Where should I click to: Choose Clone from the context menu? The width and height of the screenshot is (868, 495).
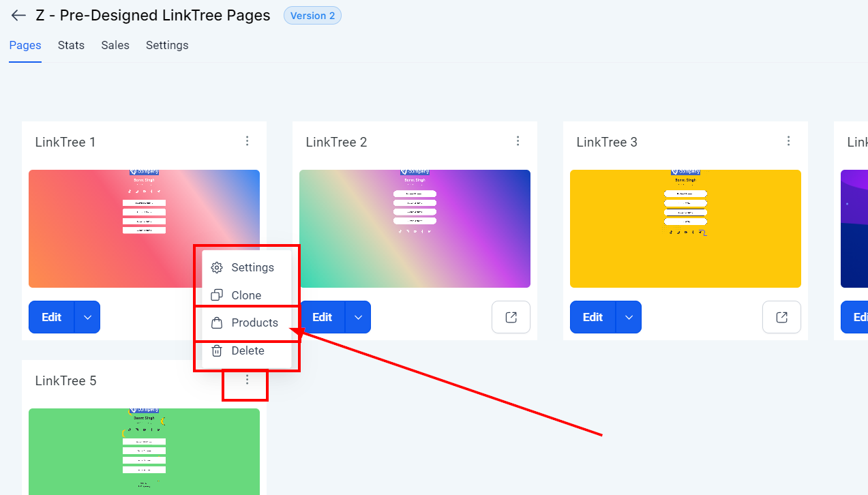[245, 295]
